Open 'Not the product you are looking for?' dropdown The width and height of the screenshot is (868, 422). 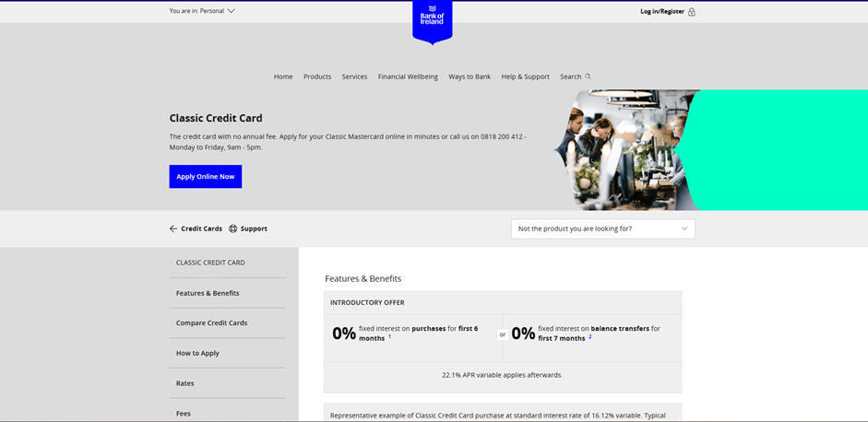point(602,229)
